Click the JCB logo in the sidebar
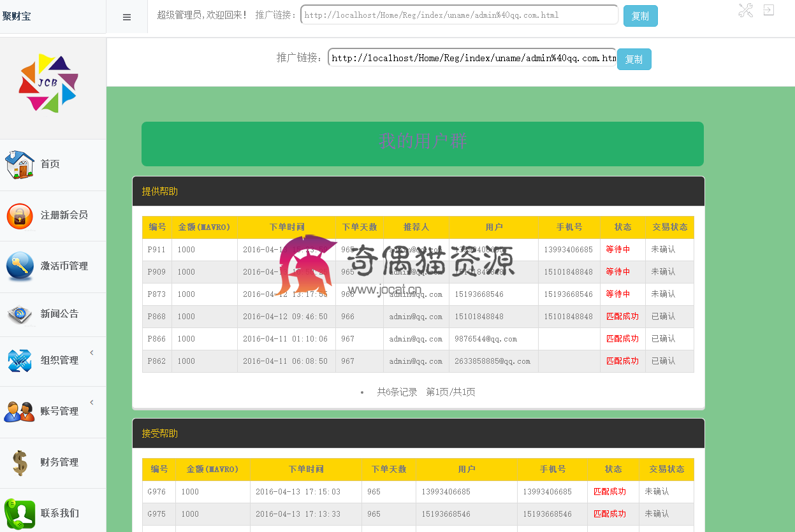This screenshot has width=795, height=532. pos(48,83)
